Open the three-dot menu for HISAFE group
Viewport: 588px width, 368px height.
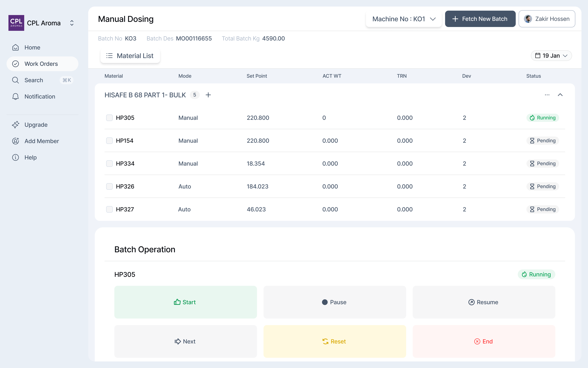click(x=547, y=95)
